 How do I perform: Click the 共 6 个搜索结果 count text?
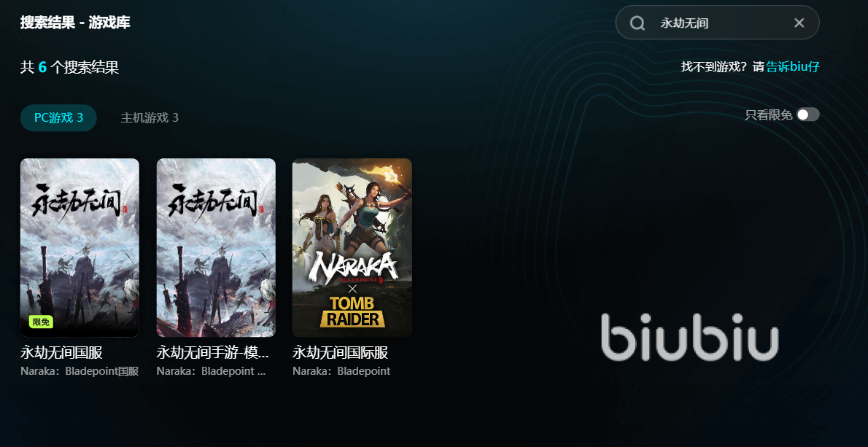pos(70,68)
